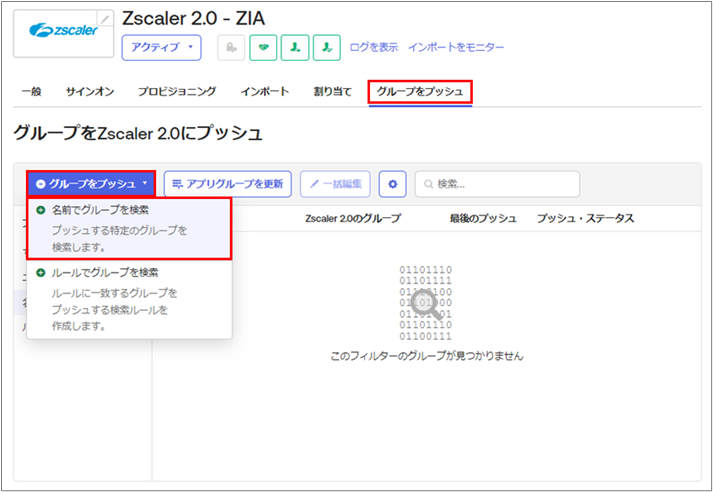Choose ルールでグループを検索 menu option

pos(130,299)
